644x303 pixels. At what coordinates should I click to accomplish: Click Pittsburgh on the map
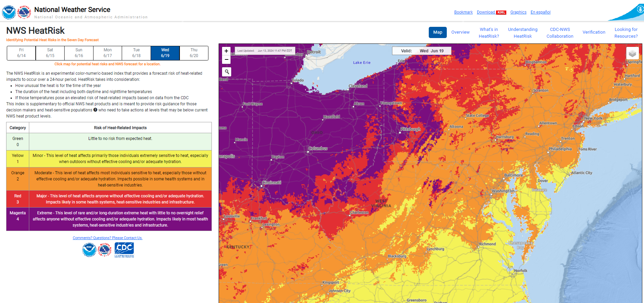click(410, 129)
